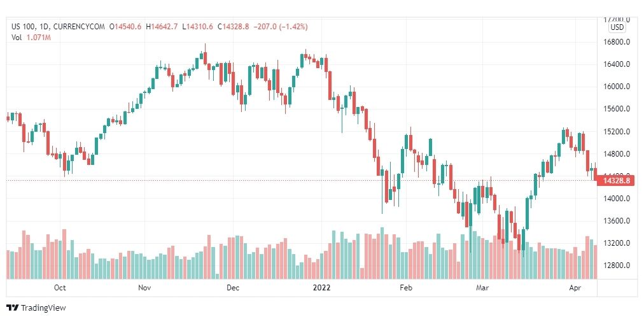Select the Apr time axis marker
The height and width of the screenshot is (319, 644).
pyautogui.click(x=575, y=288)
